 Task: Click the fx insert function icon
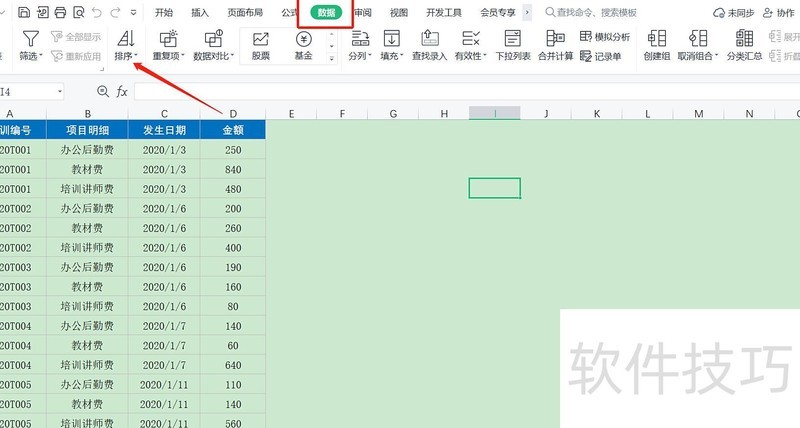click(x=122, y=92)
